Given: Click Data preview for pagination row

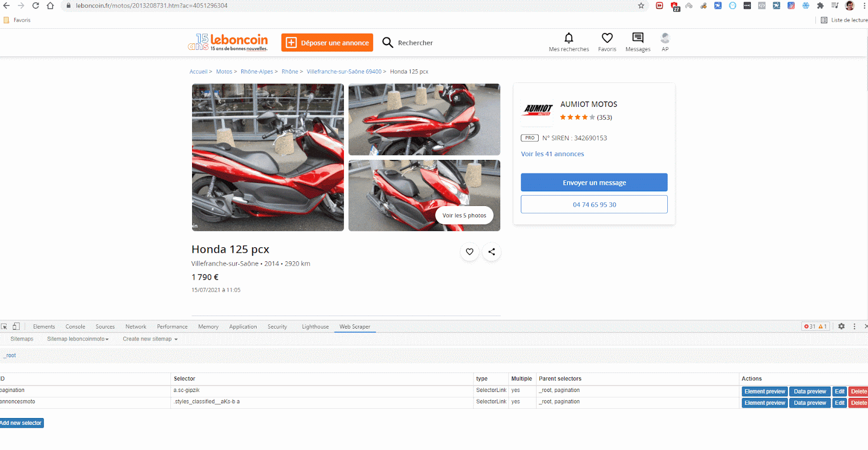Looking at the screenshot, I should (810, 391).
